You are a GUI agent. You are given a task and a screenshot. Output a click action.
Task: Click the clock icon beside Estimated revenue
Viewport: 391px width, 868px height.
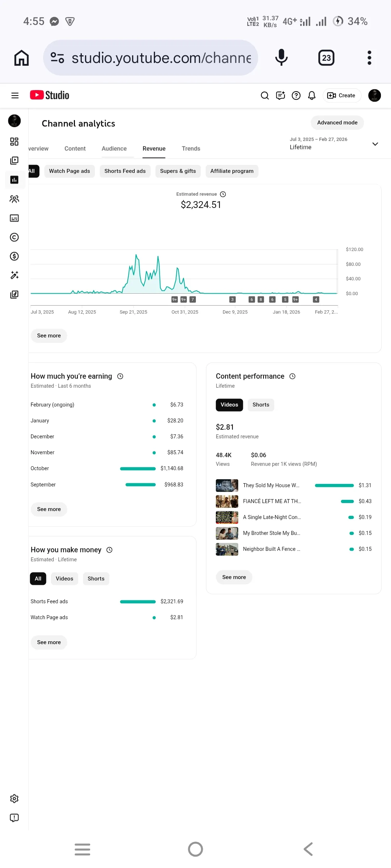223,194
